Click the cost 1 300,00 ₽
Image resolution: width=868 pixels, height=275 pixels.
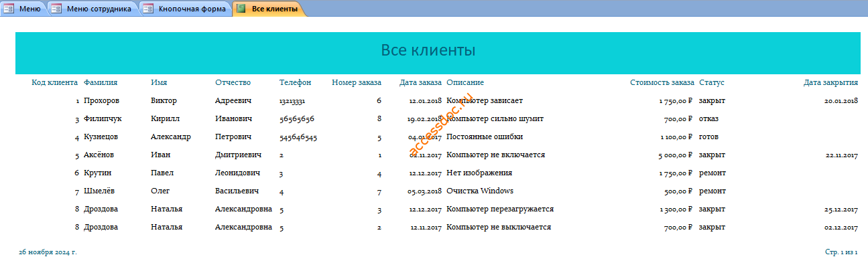675,209
